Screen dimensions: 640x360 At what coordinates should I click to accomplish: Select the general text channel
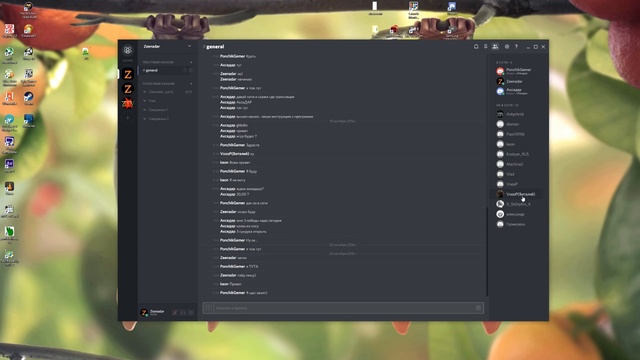167,70
